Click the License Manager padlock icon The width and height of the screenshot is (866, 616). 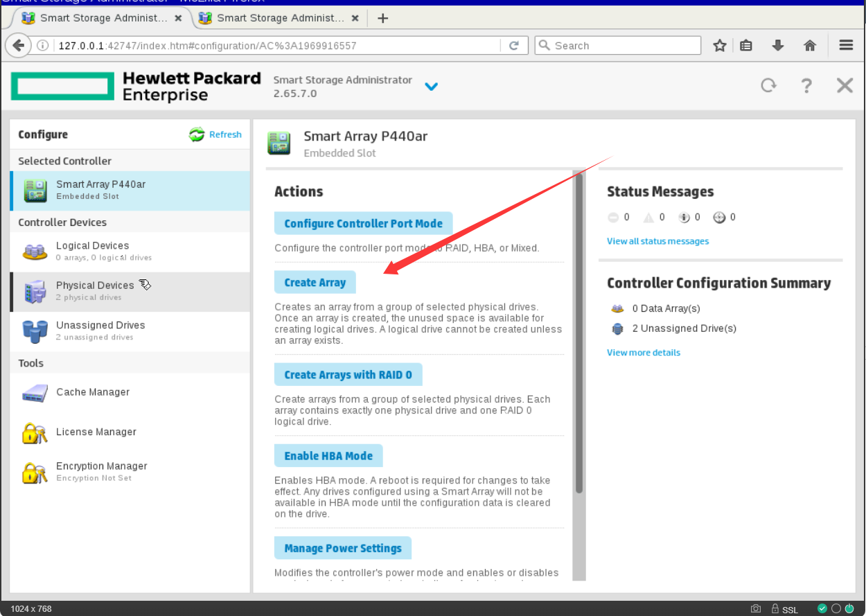(35, 433)
